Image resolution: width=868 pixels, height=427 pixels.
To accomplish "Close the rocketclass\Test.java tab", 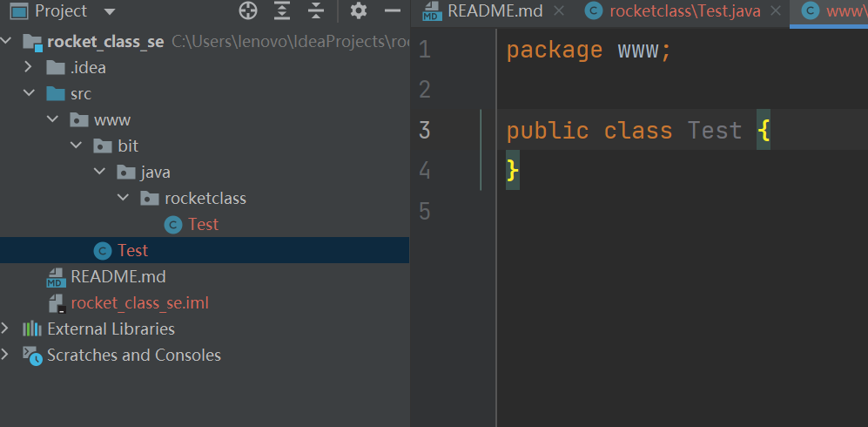I will 776,10.
